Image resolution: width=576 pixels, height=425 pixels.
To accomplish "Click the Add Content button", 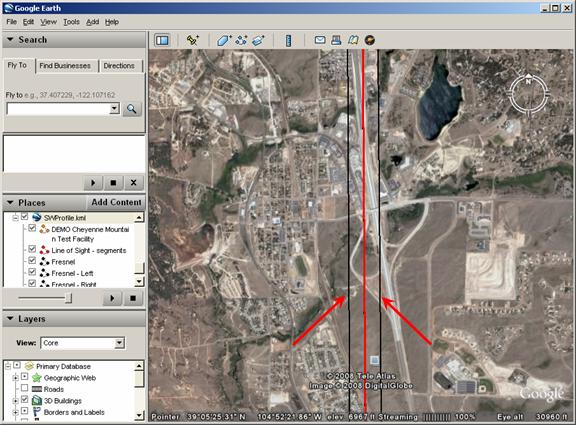I will click(x=116, y=202).
